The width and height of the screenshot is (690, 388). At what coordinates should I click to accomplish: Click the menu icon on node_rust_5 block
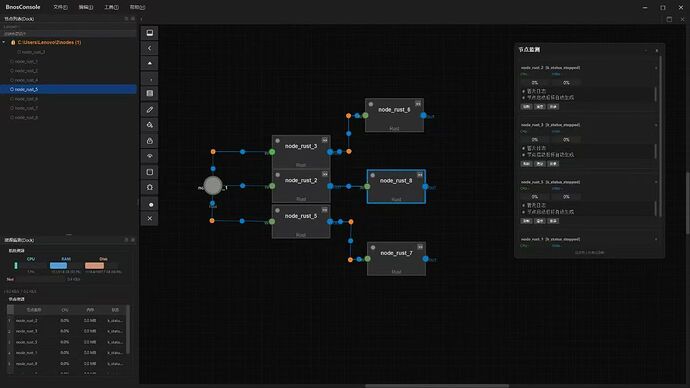click(x=325, y=210)
